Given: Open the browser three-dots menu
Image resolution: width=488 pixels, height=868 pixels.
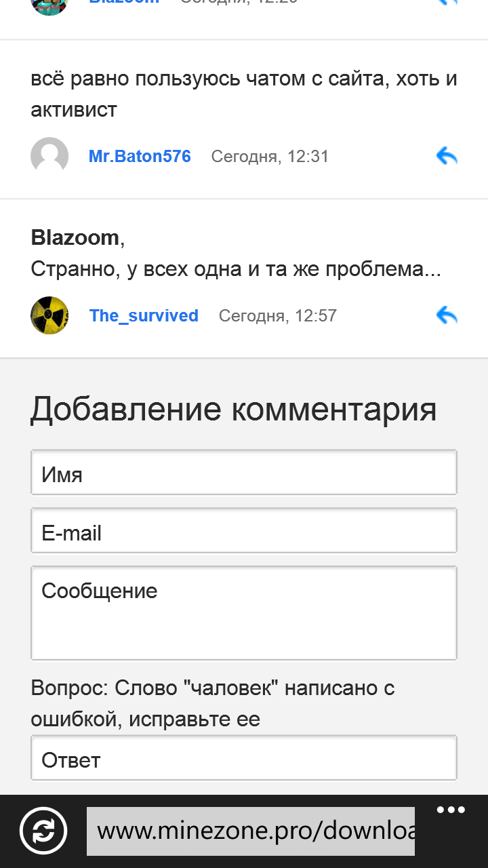Looking at the screenshot, I should tap(451, 810).
